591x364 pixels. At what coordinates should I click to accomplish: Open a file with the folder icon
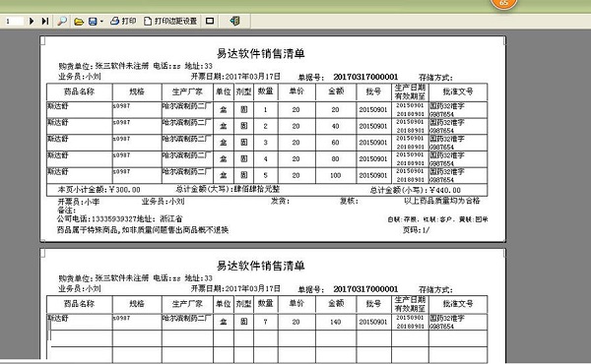tap(79, 22)
